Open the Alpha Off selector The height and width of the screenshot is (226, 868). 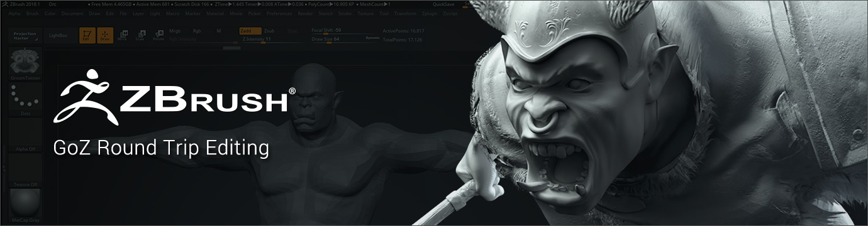pyautogui.click(x=26, y=135)
